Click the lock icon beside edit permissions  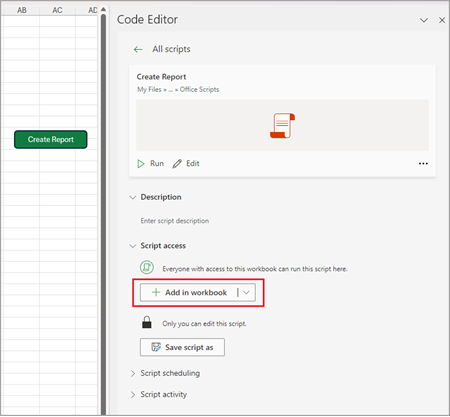(147, 323)
